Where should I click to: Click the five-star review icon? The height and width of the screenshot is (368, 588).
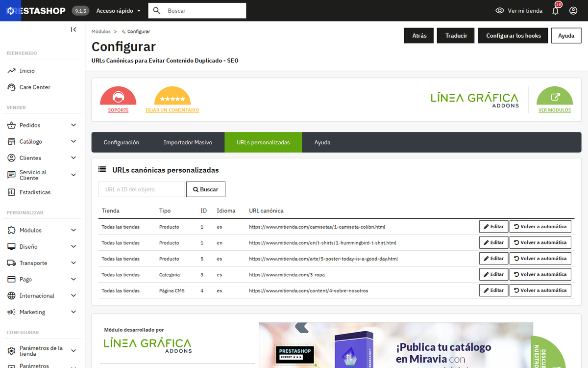tap(172, 96)
